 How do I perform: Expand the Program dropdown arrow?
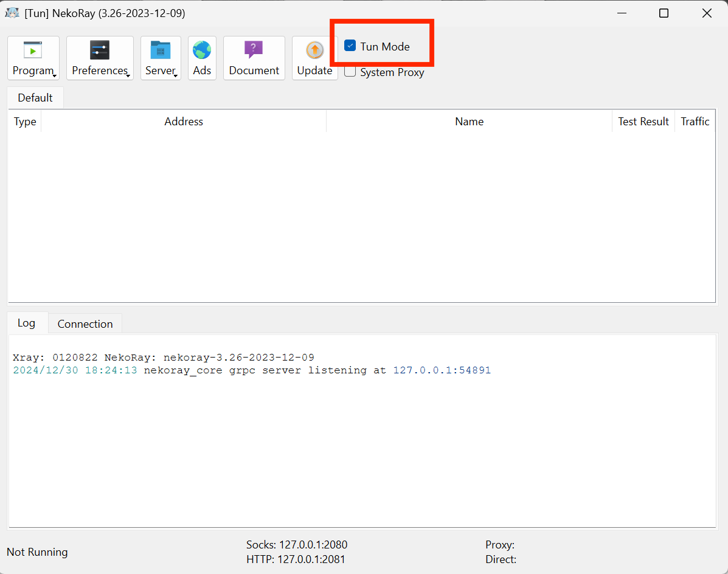click(55, 75)
